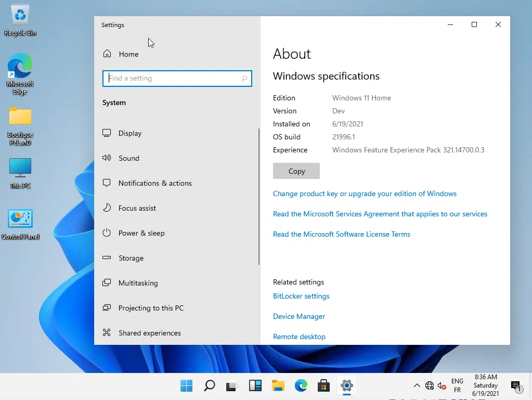Click the Windows specifications heading
The image size is (532, 400).
tap(326, 76)
